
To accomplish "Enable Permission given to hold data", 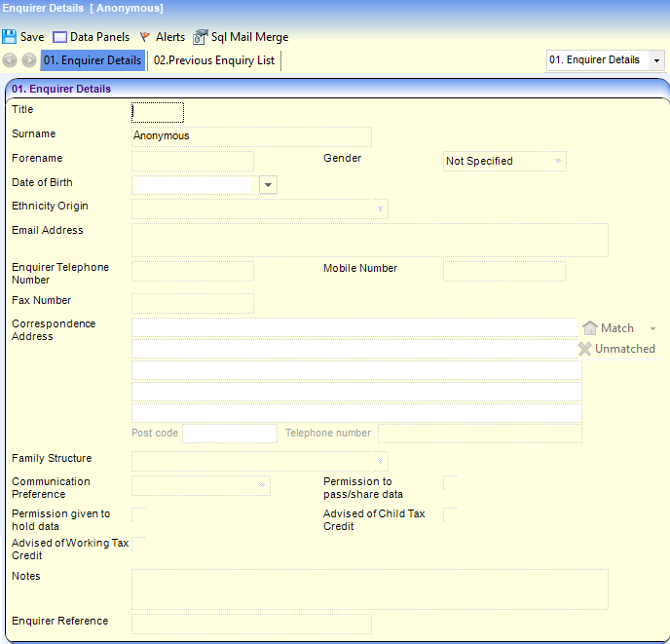I will coord(138,514).
